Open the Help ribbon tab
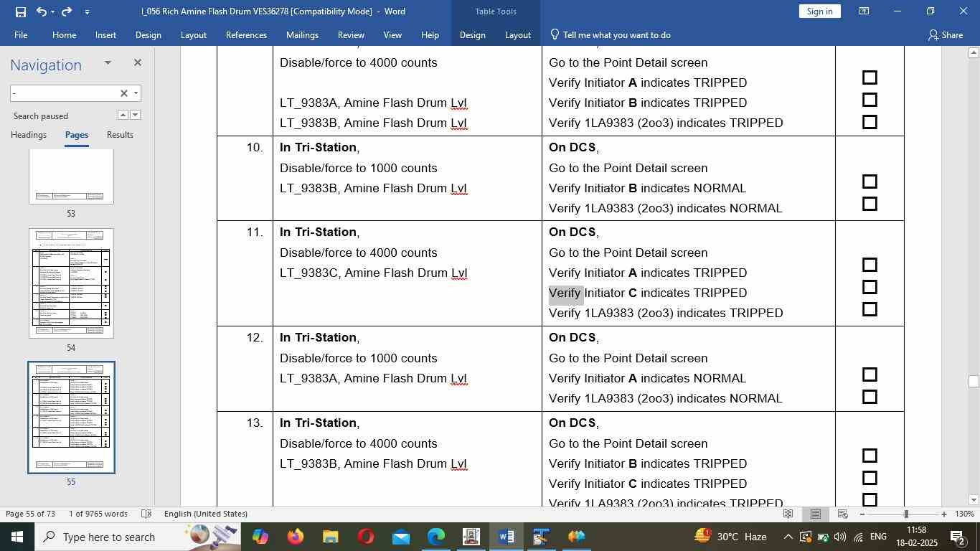The image size is (980, 551). click(x=430, y=35)
